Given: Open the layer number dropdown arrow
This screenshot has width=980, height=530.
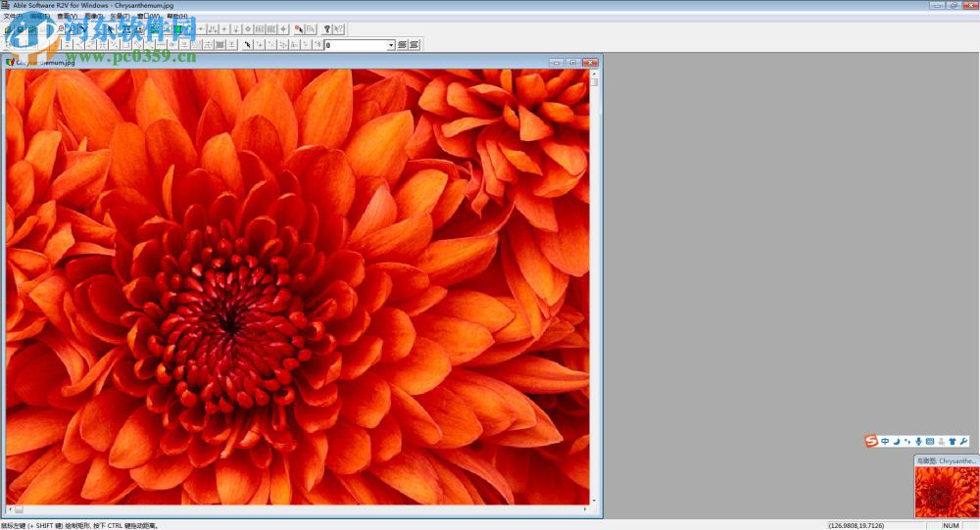Looking at the screenshot, I should pos(391,45).
